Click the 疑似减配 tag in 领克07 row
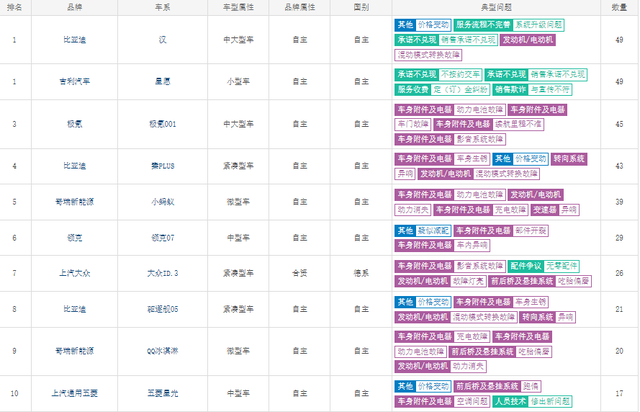This screenshot has height=412, width=640. pyautogui.click(x=433, y=231)
